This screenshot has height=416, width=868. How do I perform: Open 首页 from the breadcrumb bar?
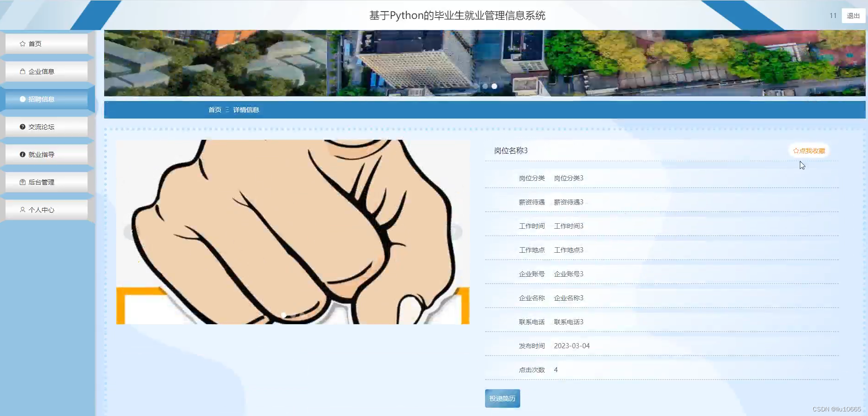(215, 110)
